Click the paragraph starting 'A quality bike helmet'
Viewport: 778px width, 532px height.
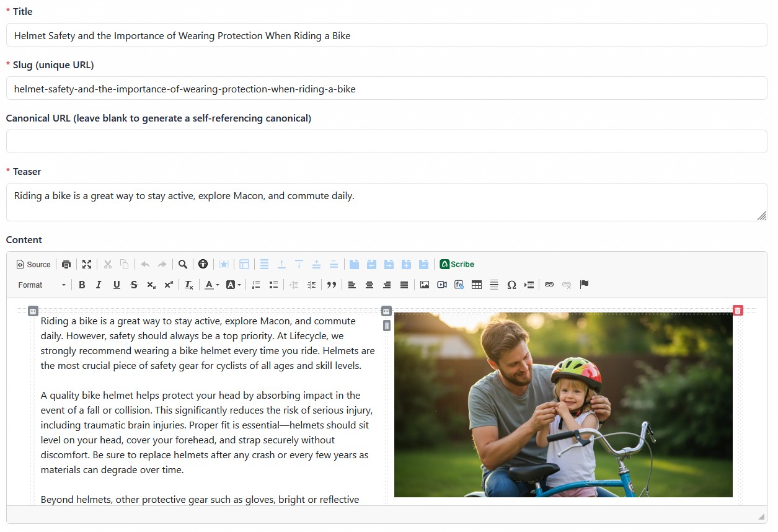click(207, 432)
